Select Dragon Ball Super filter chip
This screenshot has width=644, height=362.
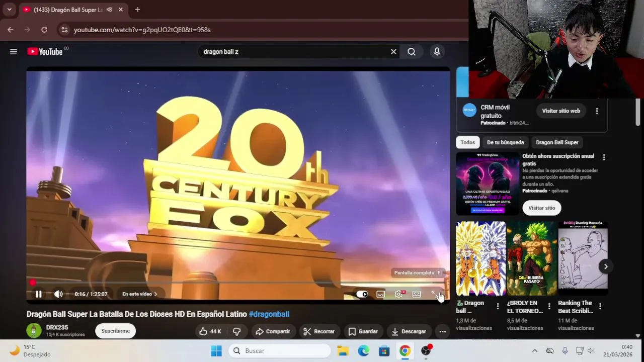557,142
